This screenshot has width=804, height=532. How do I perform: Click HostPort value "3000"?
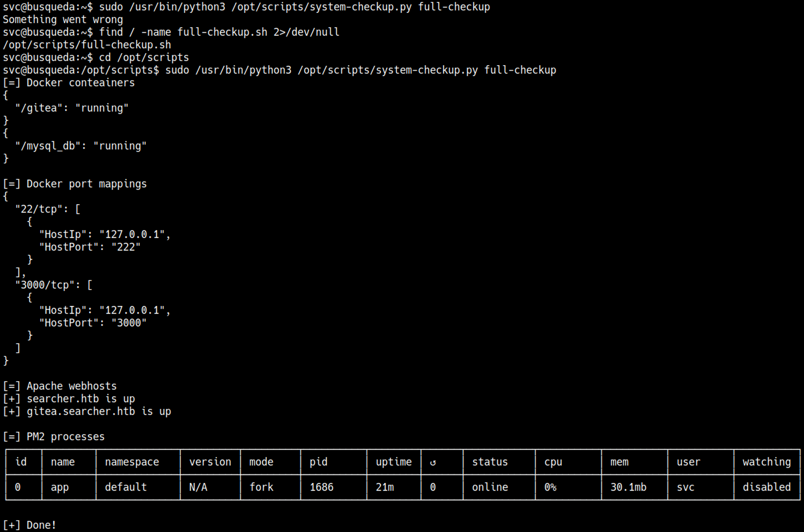click(129, 323)
